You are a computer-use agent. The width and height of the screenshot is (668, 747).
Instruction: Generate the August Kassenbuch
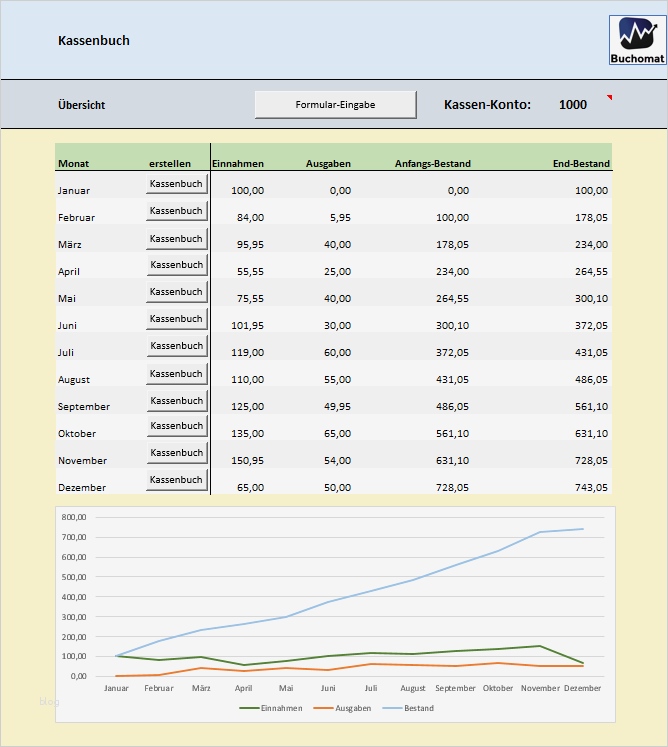click(176, 374)
